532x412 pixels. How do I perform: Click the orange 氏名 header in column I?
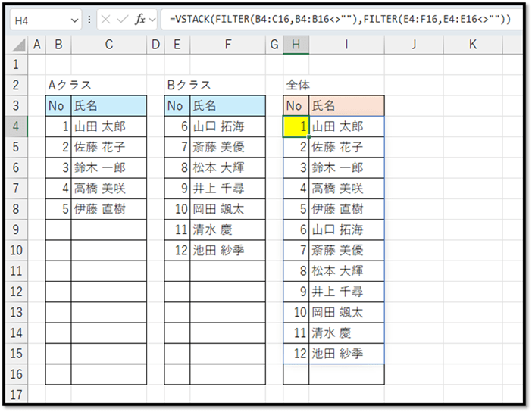coord(346,106)
